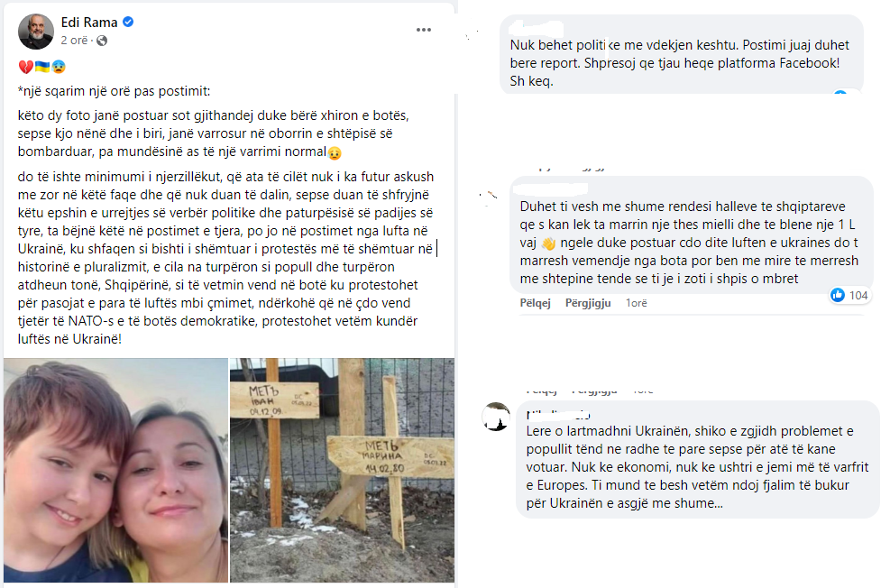
Task: Click the anxious face emoji in the post
Action: pyautogui.click(x=59, y=67)
